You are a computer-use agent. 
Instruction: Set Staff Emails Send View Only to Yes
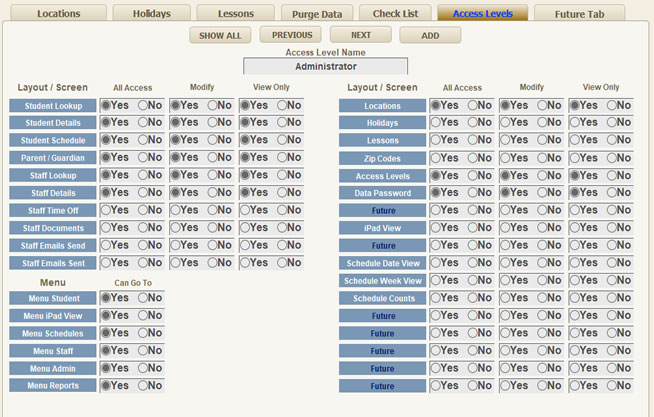(245, 245)
